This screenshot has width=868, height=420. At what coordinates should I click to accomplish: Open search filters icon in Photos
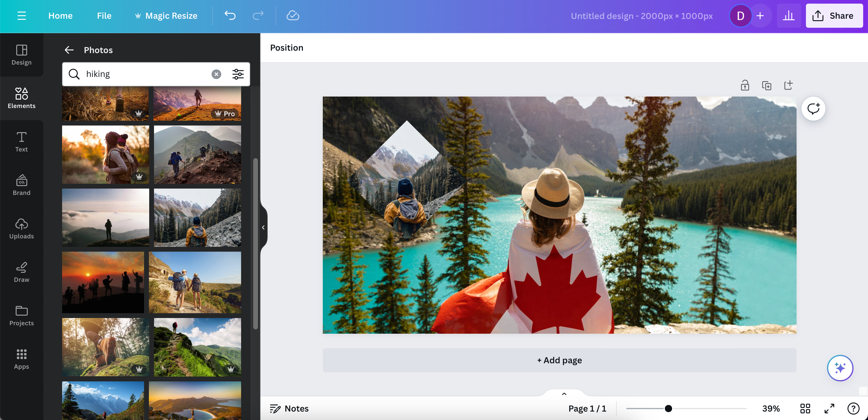click(238, 74)
